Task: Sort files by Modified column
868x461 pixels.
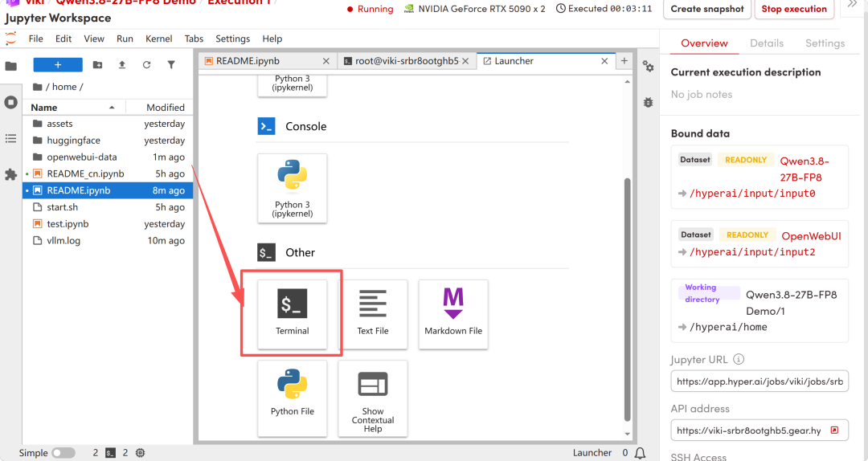Action: (161, 108)
